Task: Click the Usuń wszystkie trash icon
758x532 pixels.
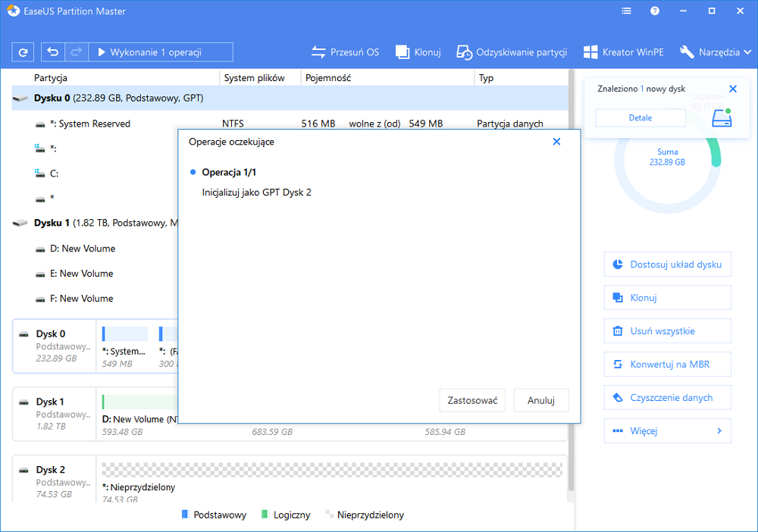Action: (618, 331)
